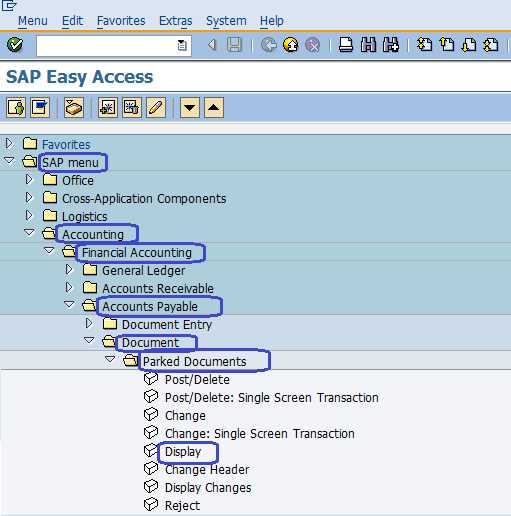Image resolution: width=511 pixels, height=516 pixels.
Task: Click the Financial Accounting tree label
Action: coord(137,253)
